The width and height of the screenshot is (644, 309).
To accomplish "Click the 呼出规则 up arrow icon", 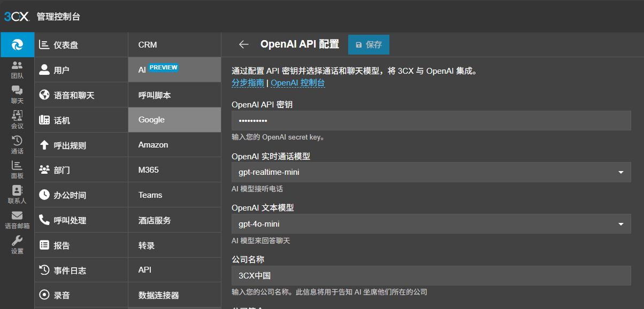I will pyautogui.click(x=44, y=145).
